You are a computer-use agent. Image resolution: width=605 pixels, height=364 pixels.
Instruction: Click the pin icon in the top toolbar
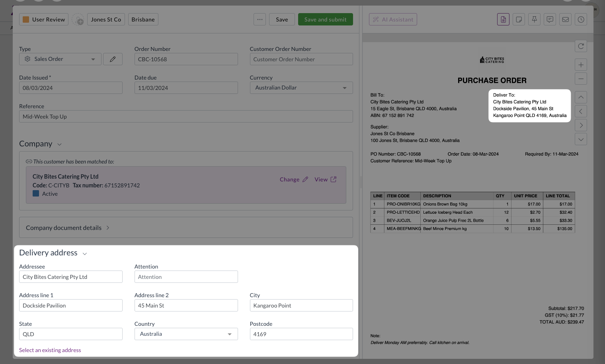coord(534,19)
